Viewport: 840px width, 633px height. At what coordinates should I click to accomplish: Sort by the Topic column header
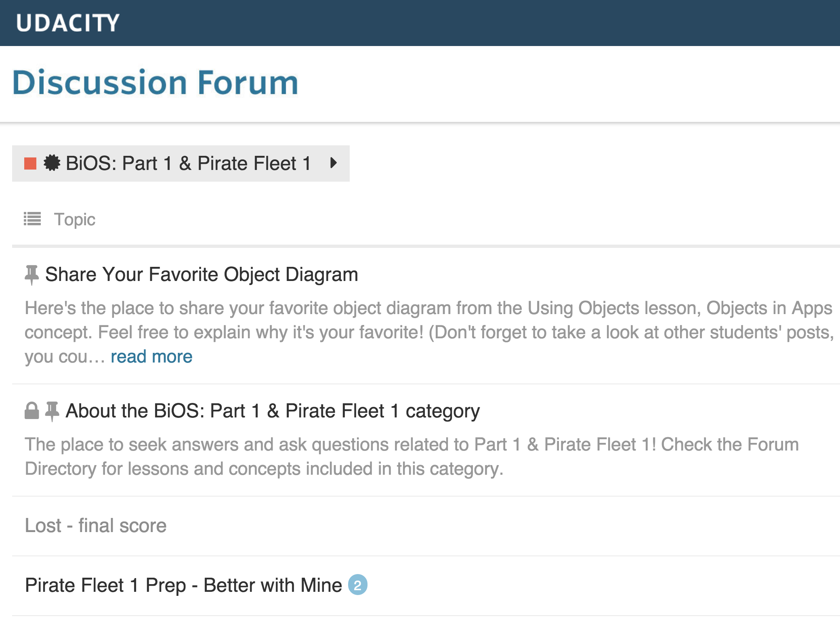(75, 220)
